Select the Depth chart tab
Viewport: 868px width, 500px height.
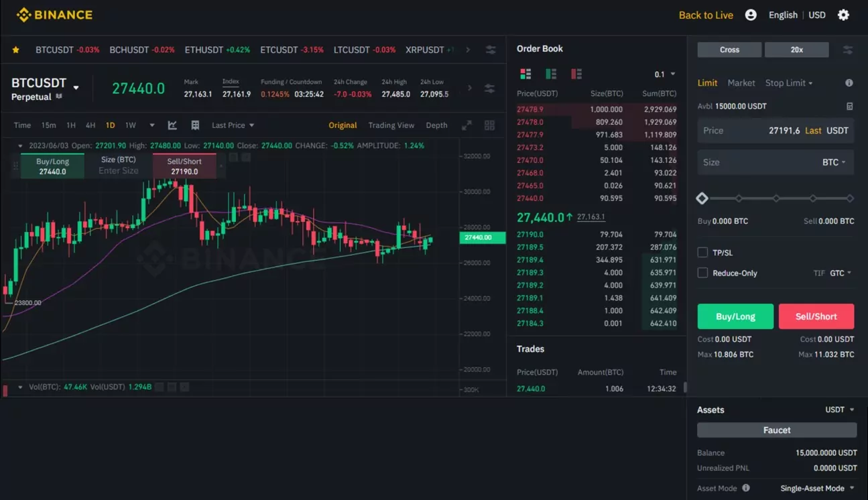(436, 125)
